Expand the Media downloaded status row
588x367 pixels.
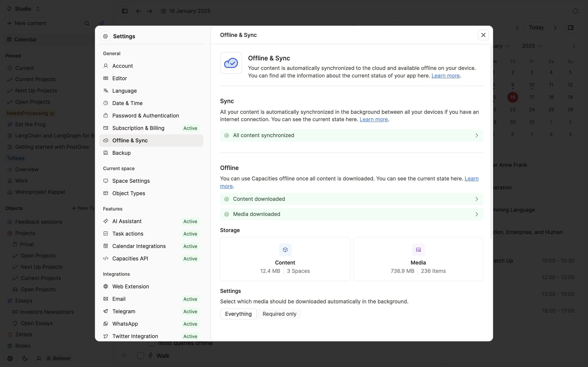point(351,214)
